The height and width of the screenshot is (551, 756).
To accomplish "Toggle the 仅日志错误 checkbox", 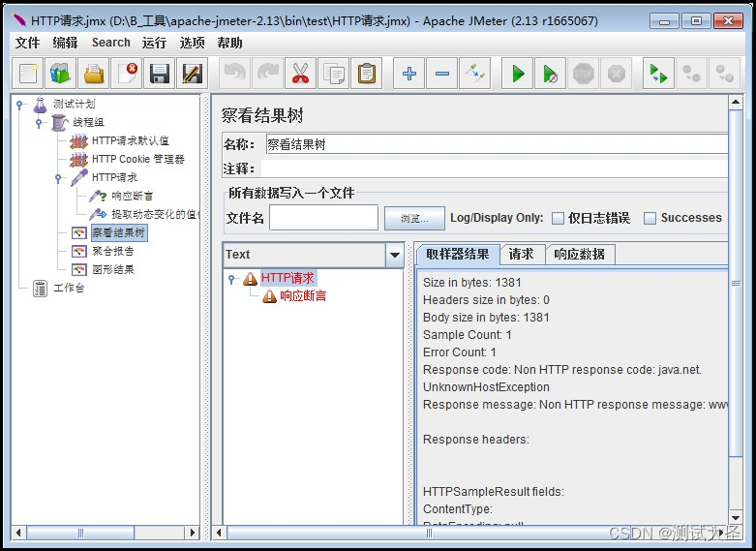I will click(558, 218).
